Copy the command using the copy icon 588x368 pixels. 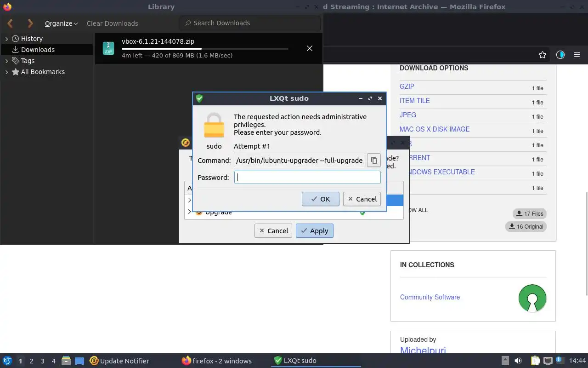coord(374,161)
